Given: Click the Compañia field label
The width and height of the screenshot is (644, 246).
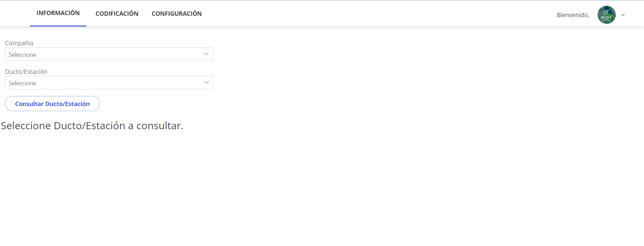Looking at the screenshot, I should (19, 43).
